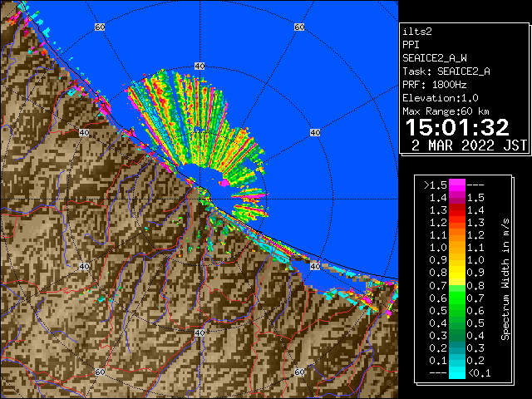Click the product name 'SEAICE2_A_W'
The image size is (532, 399).
[x=435, y=58]
